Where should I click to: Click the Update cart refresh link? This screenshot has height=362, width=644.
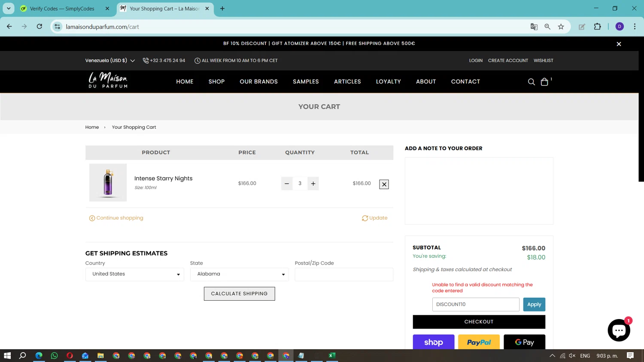[x=374, y=218]
